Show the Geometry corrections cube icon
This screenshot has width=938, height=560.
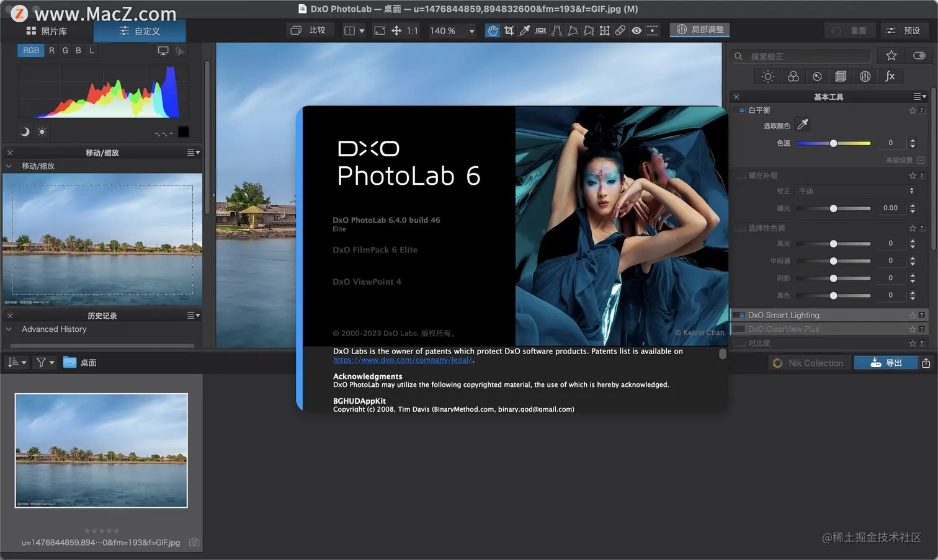(841, 76)
